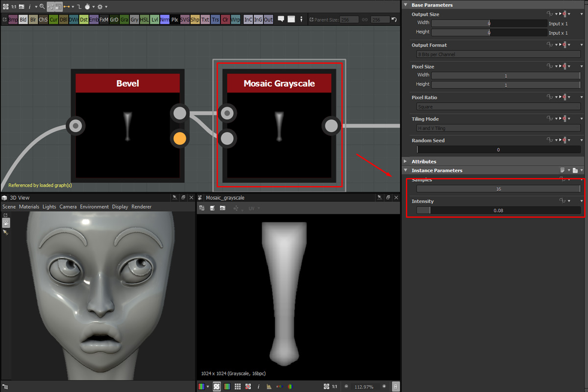588x392 pixels.
Task: Toggle the parent size link icon
Action: coord(364,20)
